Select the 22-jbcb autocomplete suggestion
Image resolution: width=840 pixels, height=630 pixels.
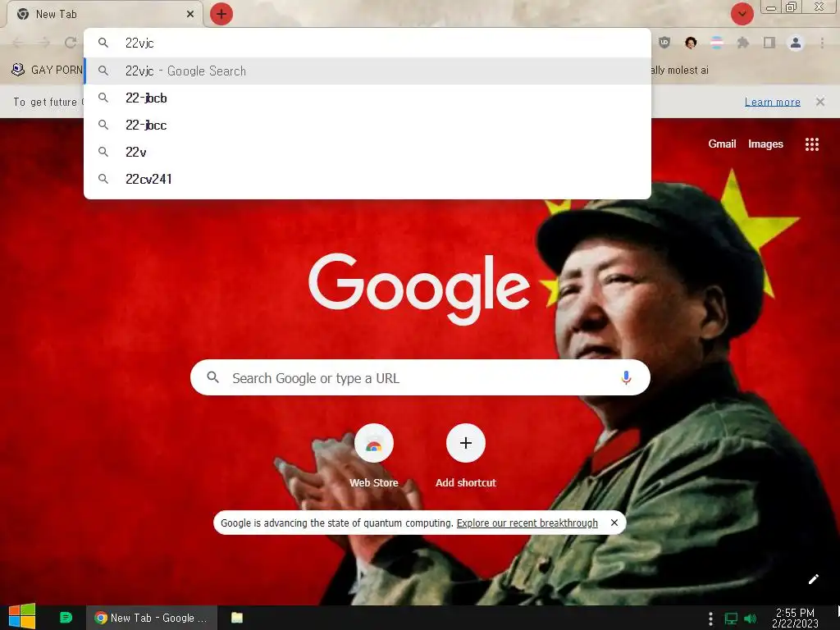pos(367,98)
